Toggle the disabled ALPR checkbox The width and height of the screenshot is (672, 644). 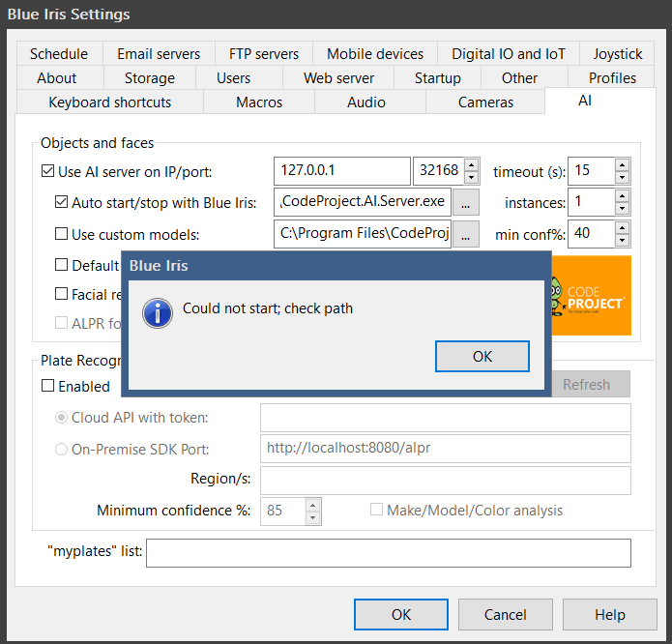point(61,322)
